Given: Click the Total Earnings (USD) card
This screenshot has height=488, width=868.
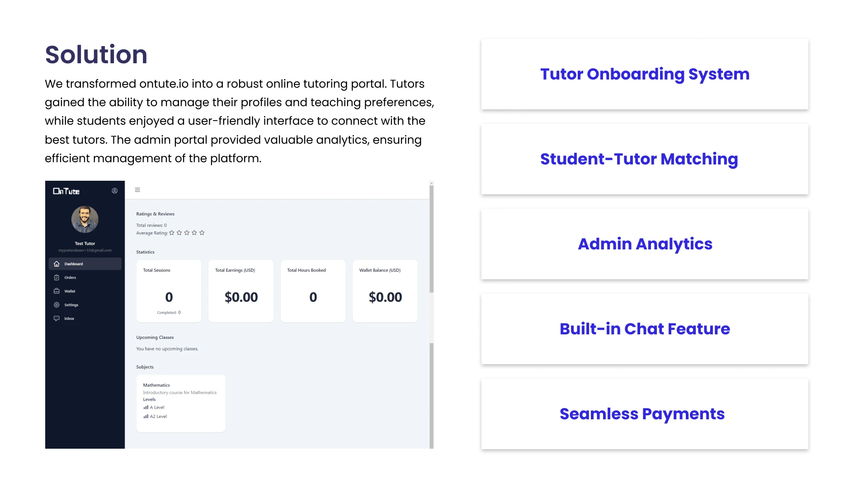Looking at the screenshot, I should pyautogui.click(x=241, y=291).
